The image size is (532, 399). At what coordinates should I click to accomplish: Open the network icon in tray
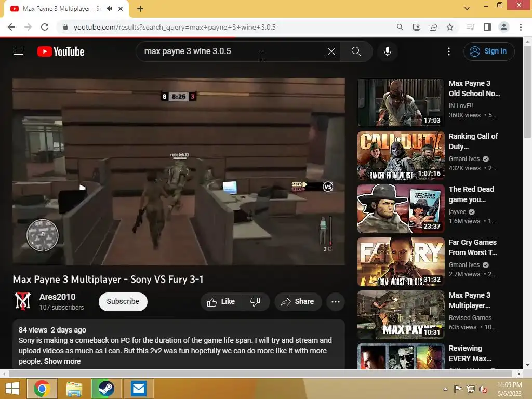(x=471, y=389)
